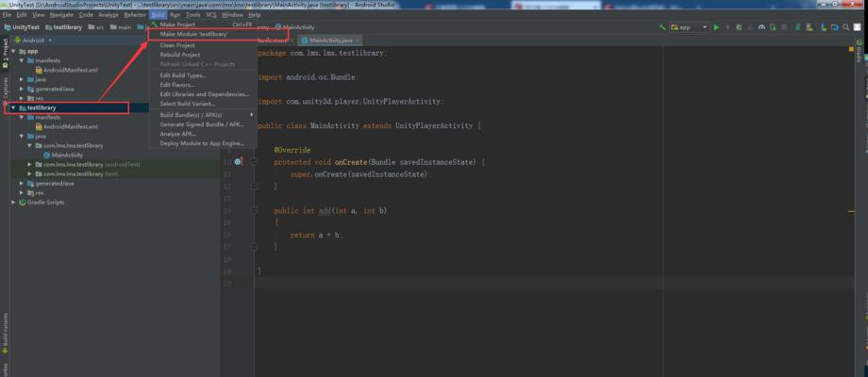Click the Profile app gauge toolbar icon
The width and height of the screenshot is (868, 377).
(x=761, y=27)
